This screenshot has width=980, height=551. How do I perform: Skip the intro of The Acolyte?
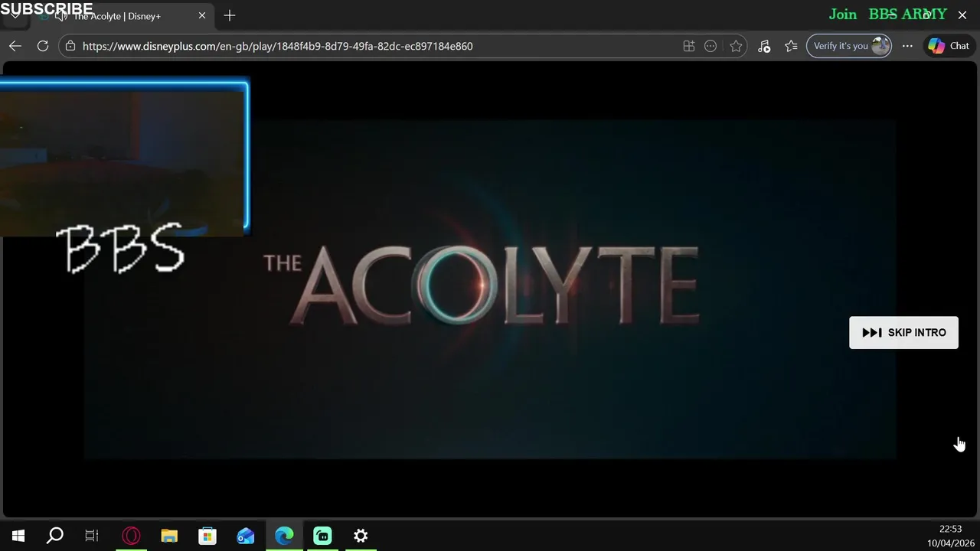[x=903, y=333]
